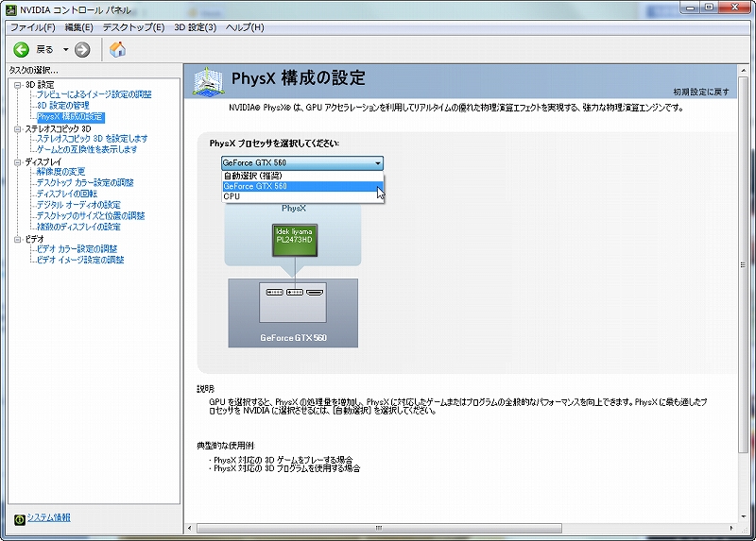Collapse the 3D 設定 tree node

click(17, 85)
